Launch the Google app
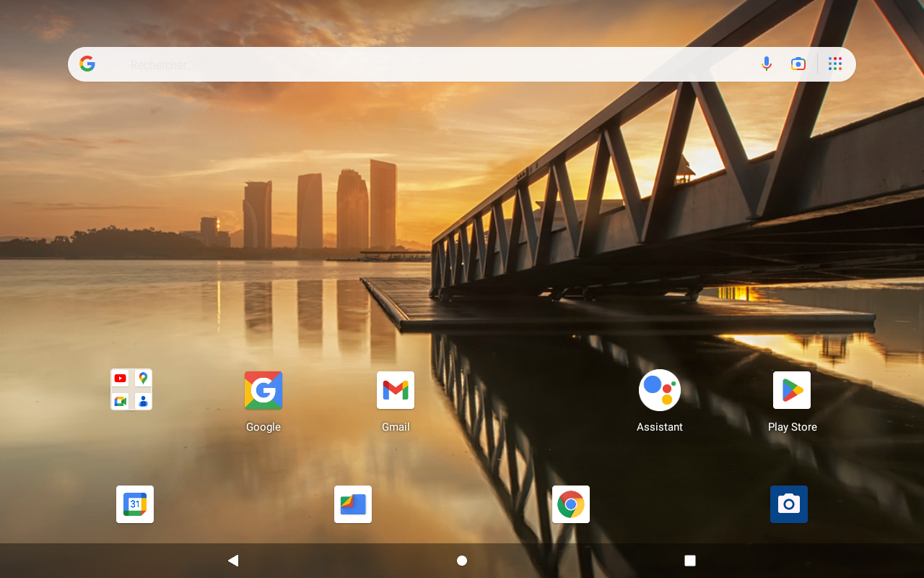924x578 pixels. (263, 390)
